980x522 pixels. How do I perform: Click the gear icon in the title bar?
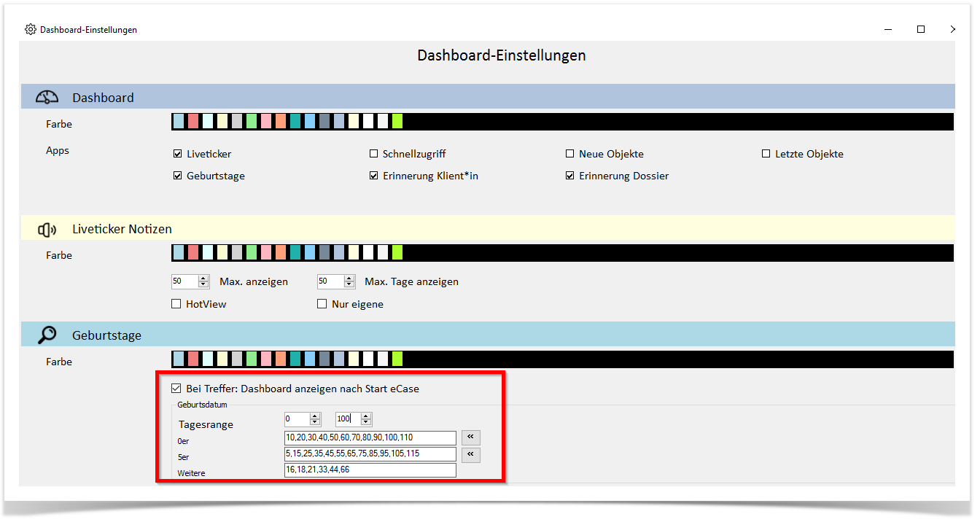coord(30,30)
